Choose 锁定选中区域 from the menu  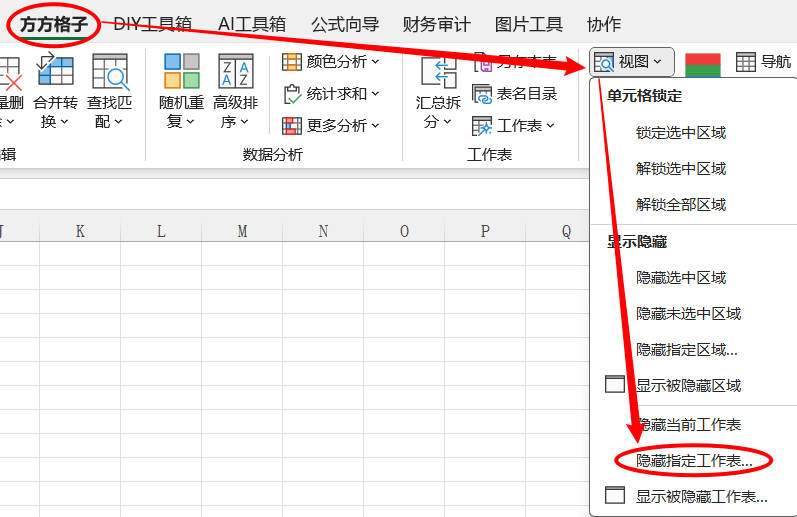coord(681,132)
